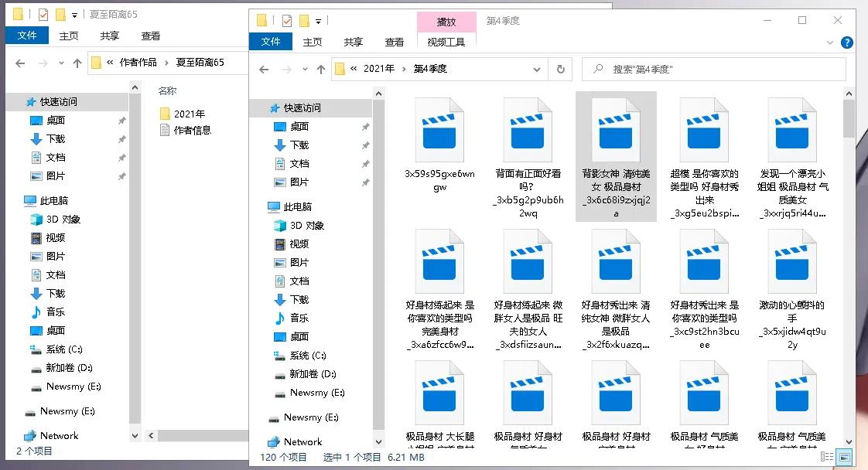This screenshot has width=868, height=470.
Task: Click the up-one-level arrow in 第4季度 window
Action: pos(321,69)
